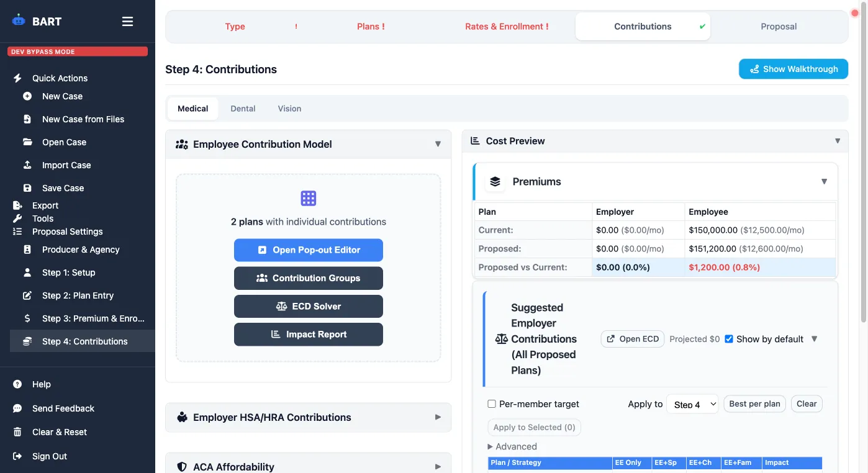The height and width of the screenshot is (473, 868).
Task: Open the hamburger menu in the sidebar
Action: [x=127, y=20]
